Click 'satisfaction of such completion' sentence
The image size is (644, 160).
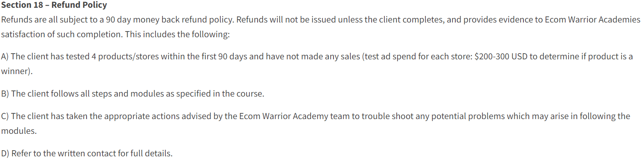[62, 34]
